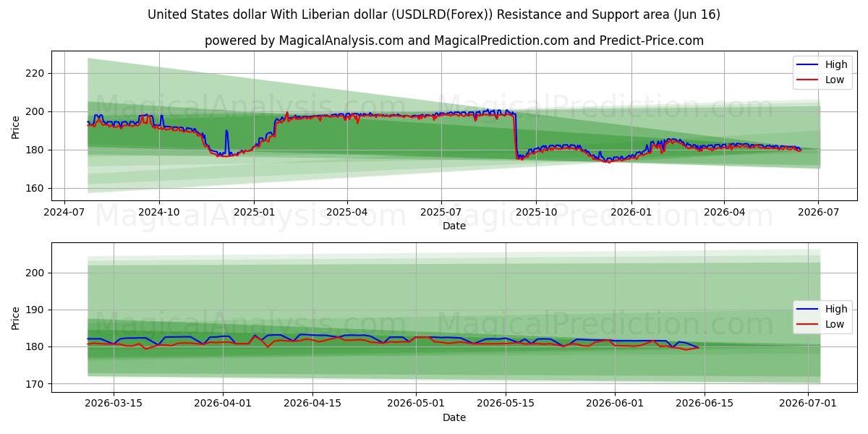Viewport: 868px width, 434px height.
Task: Click the 2026-01 date tick label
Action: 631,213
